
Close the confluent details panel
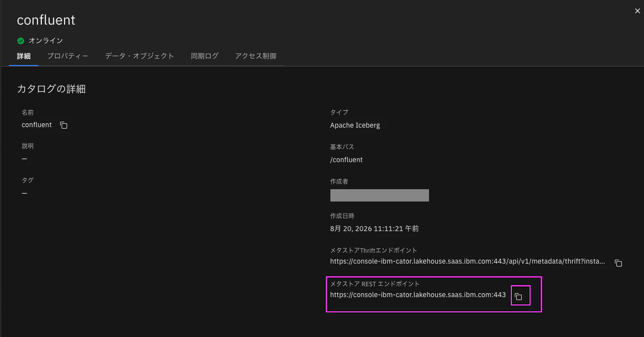click(x=637, y=11)
